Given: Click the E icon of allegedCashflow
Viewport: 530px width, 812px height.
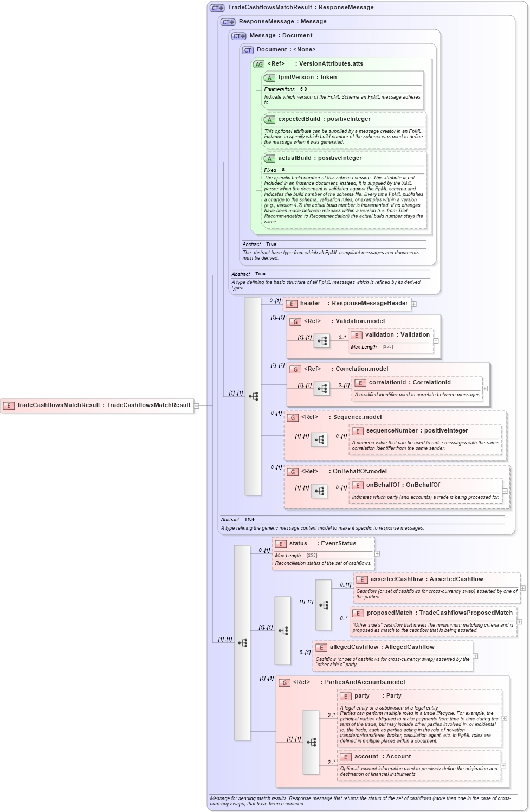Looking at the screenshot, I should click(x=321, y=647).
